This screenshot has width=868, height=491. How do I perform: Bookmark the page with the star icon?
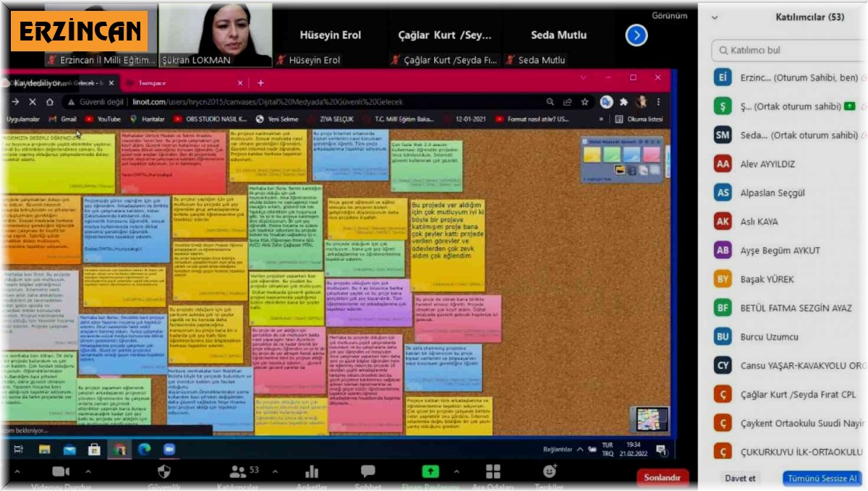[584, 102]
